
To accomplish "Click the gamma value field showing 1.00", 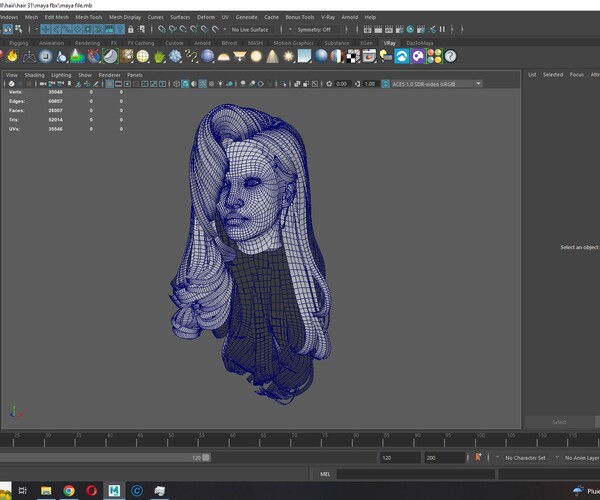I will 370,84.
